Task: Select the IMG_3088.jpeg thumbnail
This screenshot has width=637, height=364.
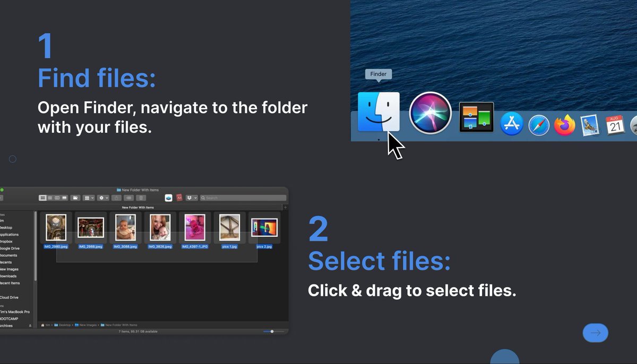Action: pyautogui.click(x=125, y=227)
